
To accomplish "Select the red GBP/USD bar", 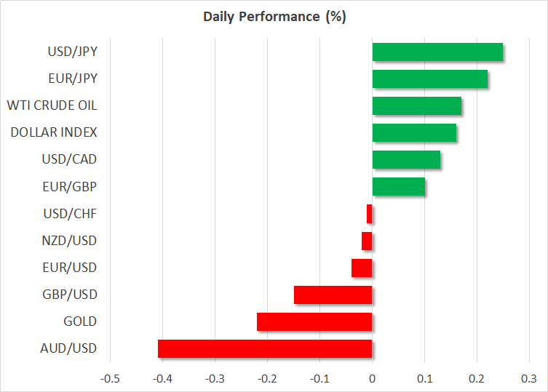I will 333,295.
